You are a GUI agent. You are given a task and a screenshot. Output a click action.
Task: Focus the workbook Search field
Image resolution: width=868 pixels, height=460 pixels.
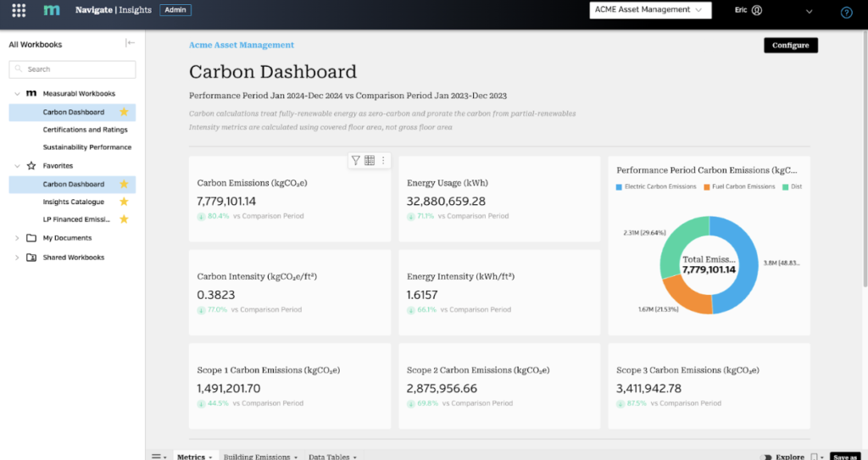(72, 69)
